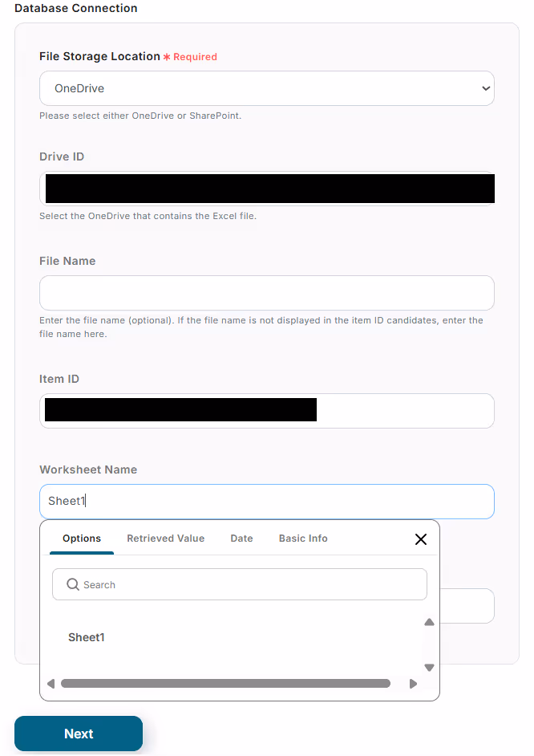
Task: Click the File Storage Location chevron arrow
Action: pyautogui.click(x=486, y=88)
